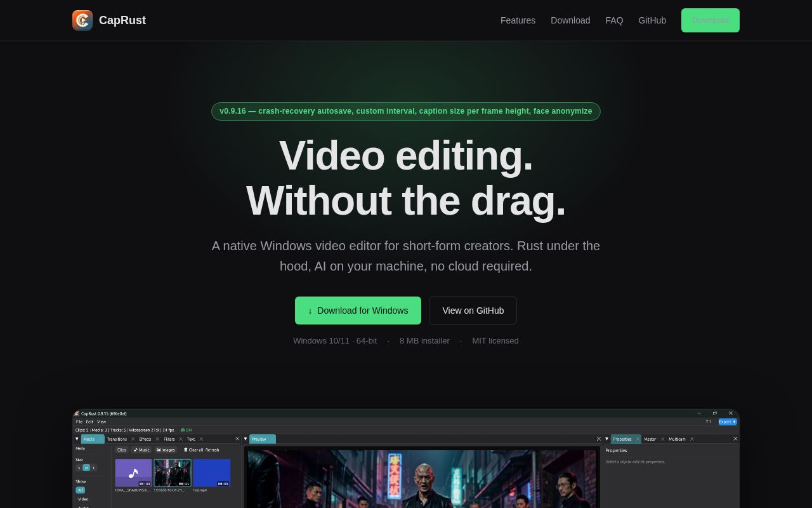Select the blue test.mp4 clip thumbnail
The width and height of the screenshot is (812, 508).
(212, 473)
